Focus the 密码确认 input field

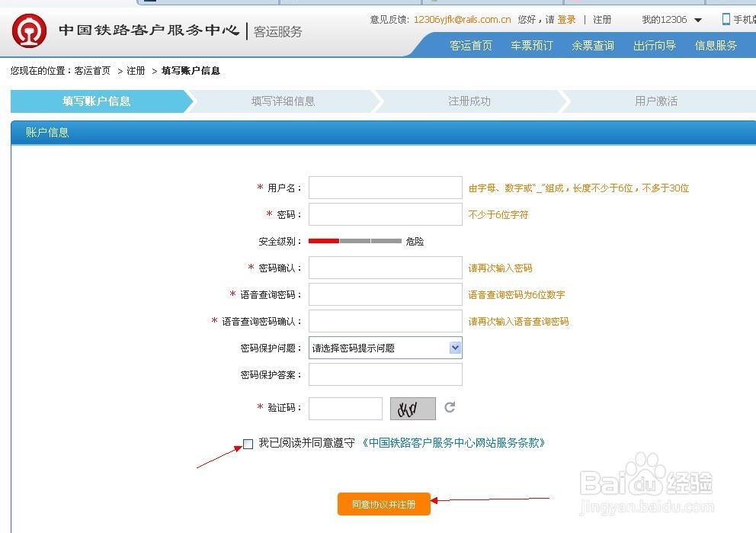click(x=385, y=268)
